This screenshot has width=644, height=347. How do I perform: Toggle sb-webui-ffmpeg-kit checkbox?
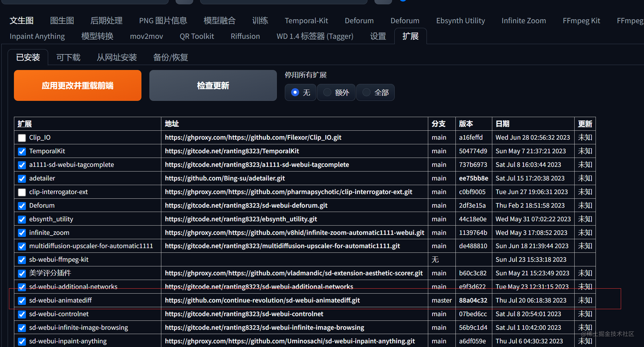pos(22,260)
